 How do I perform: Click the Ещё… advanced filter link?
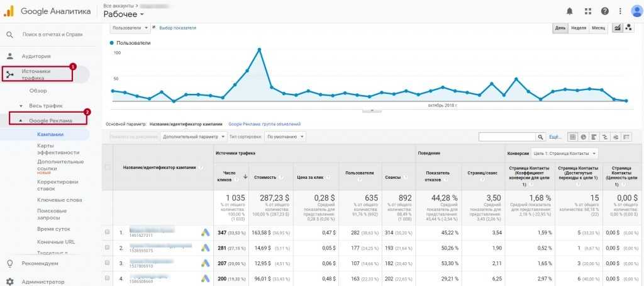tap(555, 137)
